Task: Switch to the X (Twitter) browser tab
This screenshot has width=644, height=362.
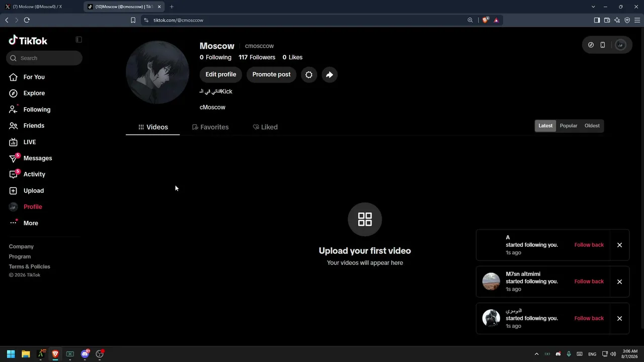Action: pyautogui.click(x=42, y=7)
